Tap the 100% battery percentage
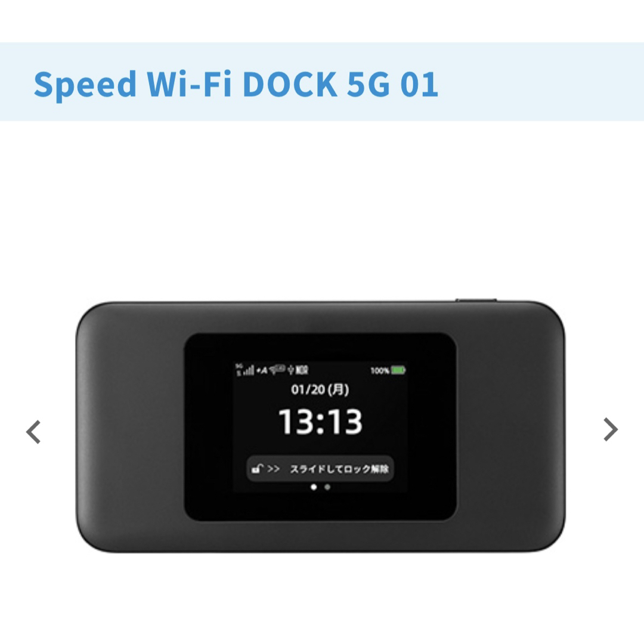The width and height of the screenshot is (644, 644). 379,370
